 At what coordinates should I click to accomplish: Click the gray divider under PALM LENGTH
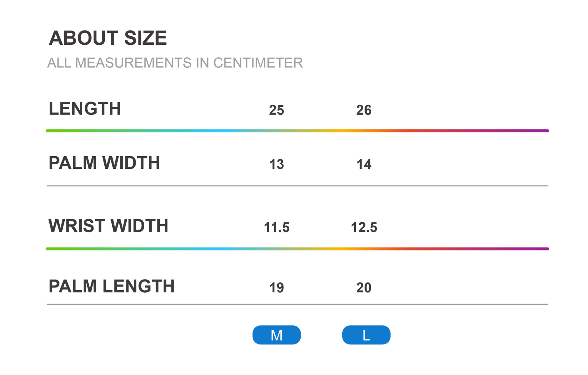(x=297, y=304)
